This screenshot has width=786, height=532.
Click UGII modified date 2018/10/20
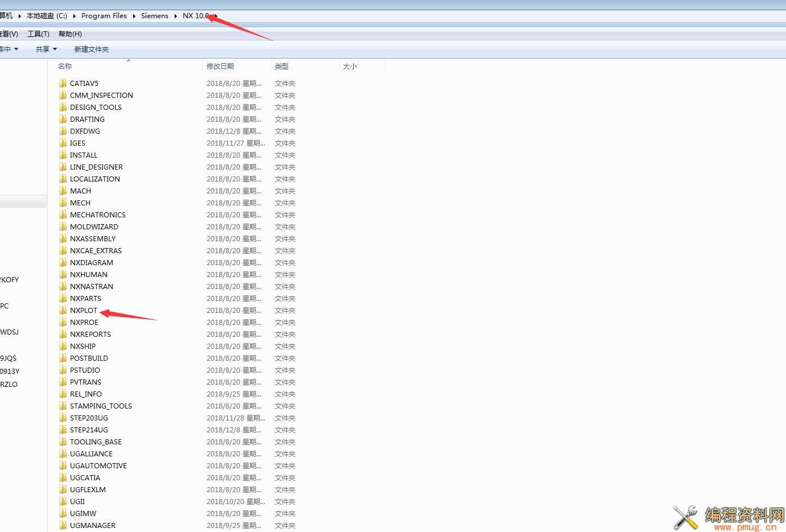pos(236,501)
